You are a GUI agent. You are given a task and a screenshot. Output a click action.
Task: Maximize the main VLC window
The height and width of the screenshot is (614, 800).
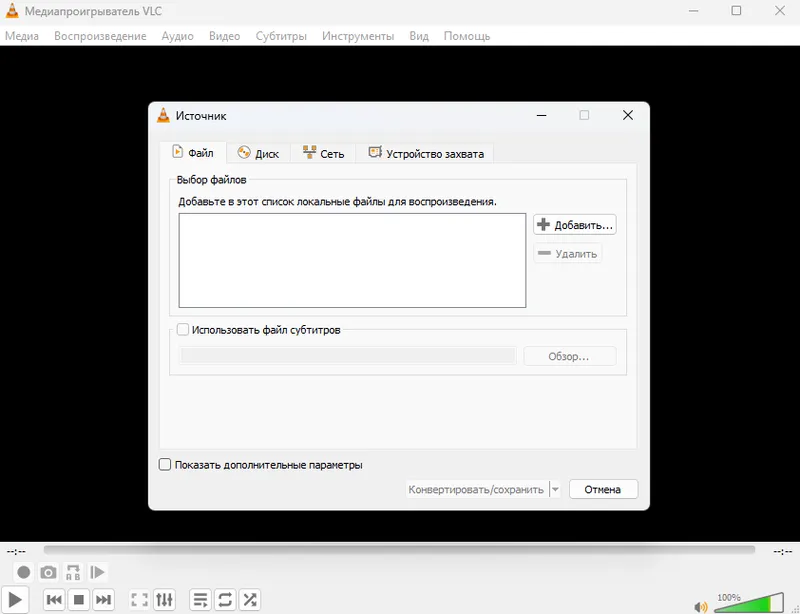736,11
